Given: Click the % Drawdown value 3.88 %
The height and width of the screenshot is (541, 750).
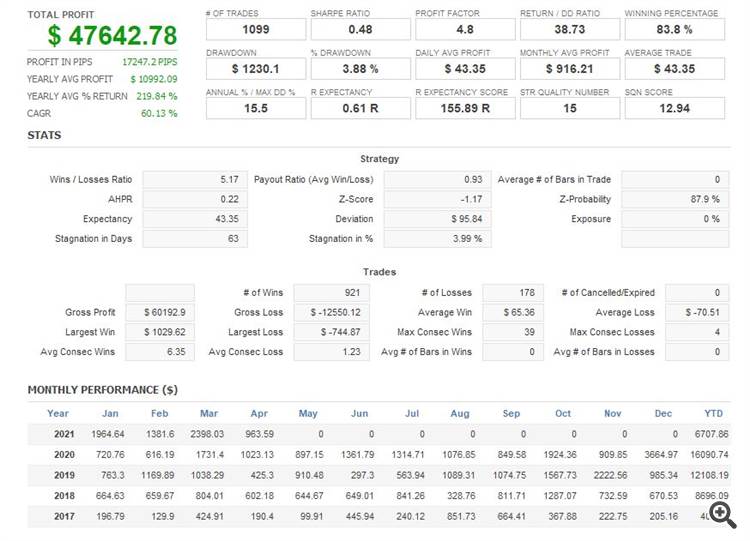Looking at the screenshot, I should point(360,69).
